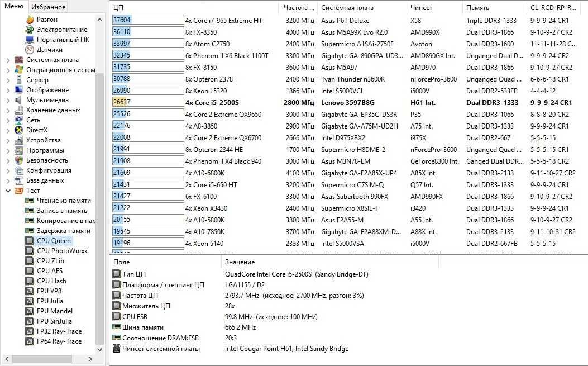Expand the Отображение tree node
The image size is (588, 366).
point(8,90)
